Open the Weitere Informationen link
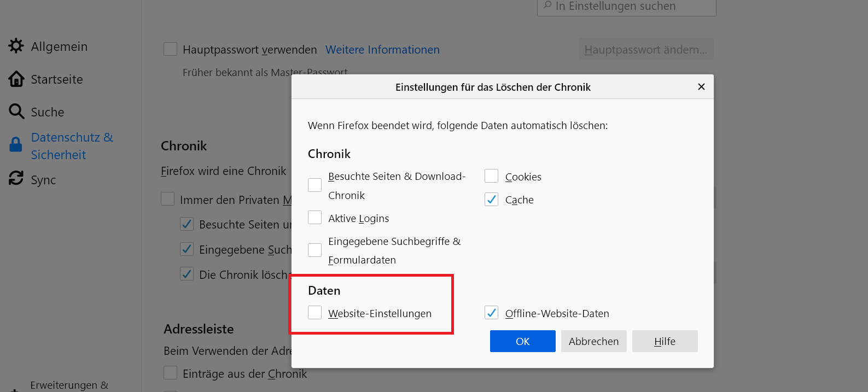The image size is (868, 392). click(x=382, y=50)
